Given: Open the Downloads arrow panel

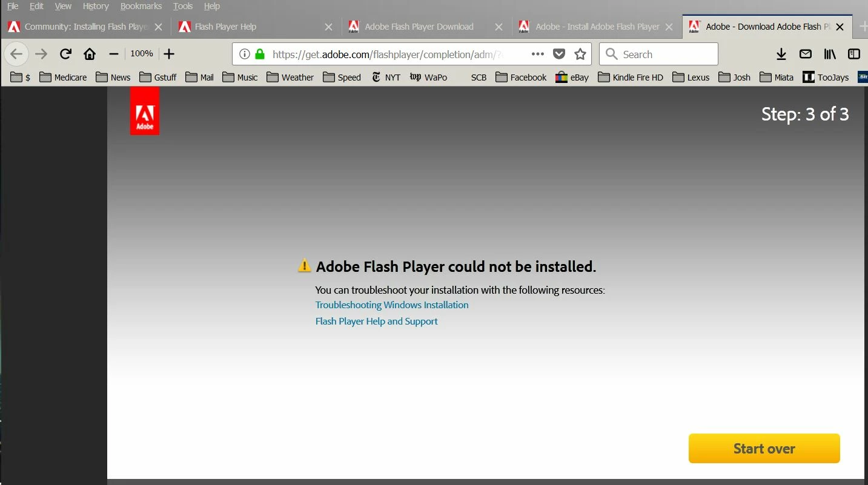Looking at the screenshot, I should tap(781, 54).
